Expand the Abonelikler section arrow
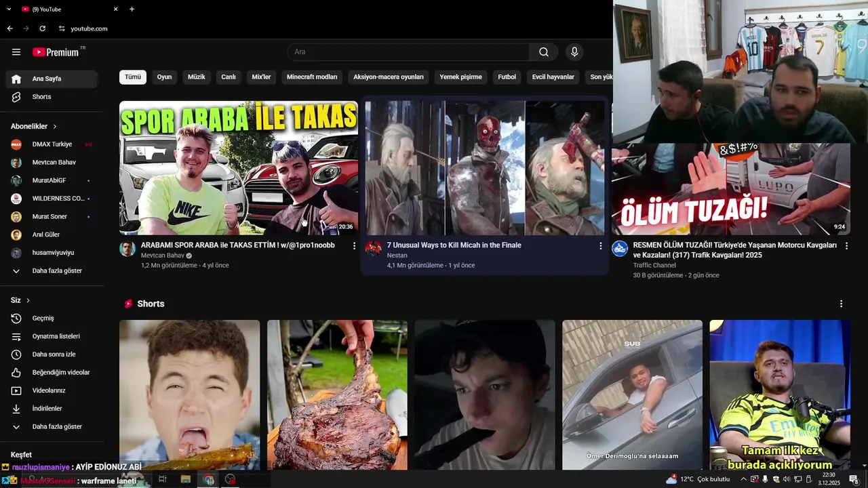 tap(55, 127)
